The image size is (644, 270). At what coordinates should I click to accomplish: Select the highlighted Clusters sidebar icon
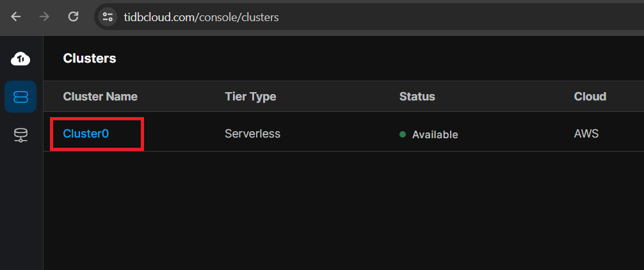pyautogui.click(x=20, y=97)
